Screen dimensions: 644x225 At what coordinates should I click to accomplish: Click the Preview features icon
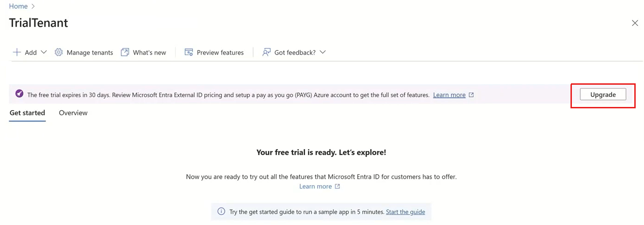point(189,52)
